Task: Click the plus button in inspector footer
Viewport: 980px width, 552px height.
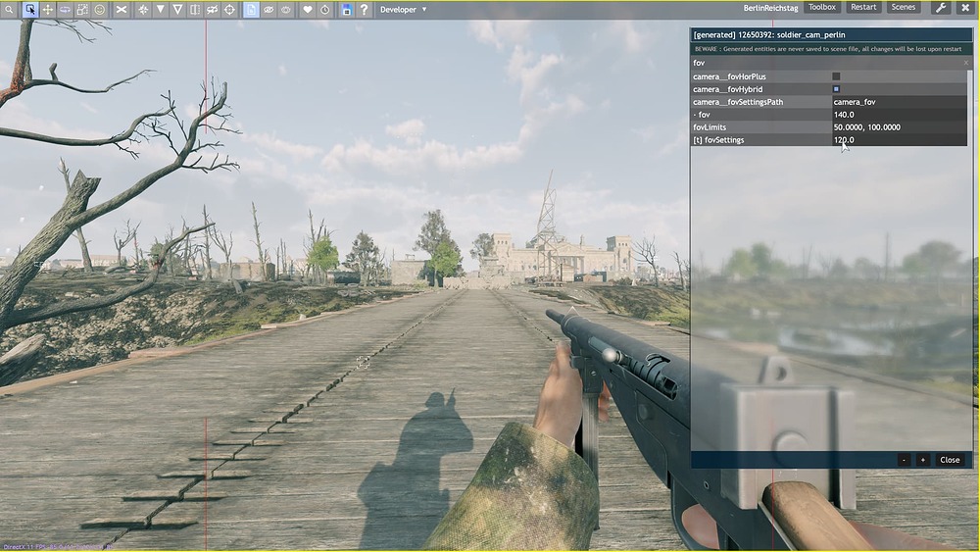Action: click(x=923, y=460)
